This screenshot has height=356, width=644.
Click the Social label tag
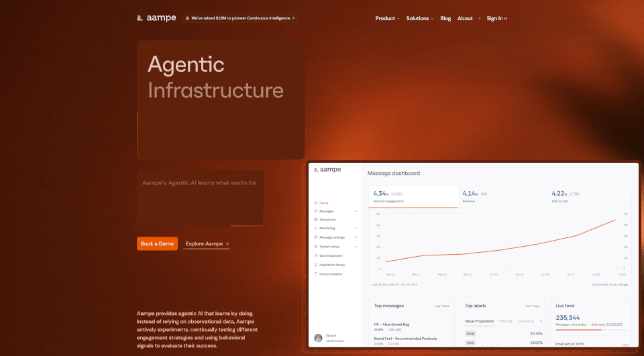tap(470, 333)
